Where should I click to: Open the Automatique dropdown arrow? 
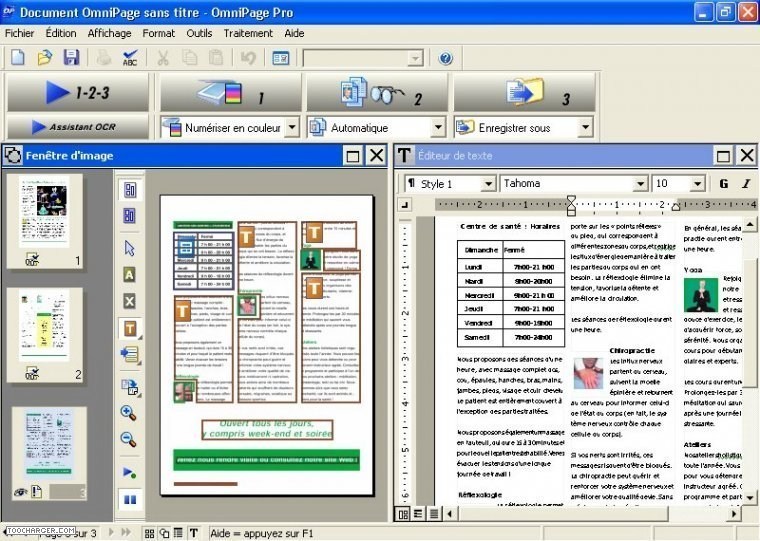pyautogui.click(x=438, y=127)
